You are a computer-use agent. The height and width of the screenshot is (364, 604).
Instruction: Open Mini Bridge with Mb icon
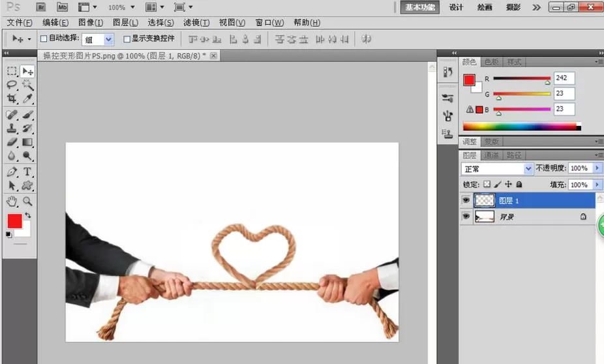(62, 7)
